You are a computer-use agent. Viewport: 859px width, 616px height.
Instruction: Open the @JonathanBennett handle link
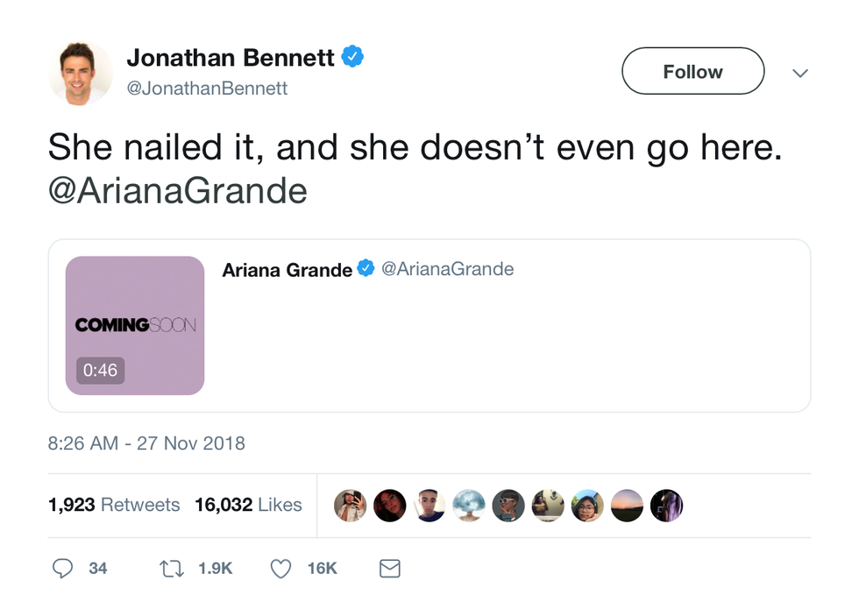208,89
